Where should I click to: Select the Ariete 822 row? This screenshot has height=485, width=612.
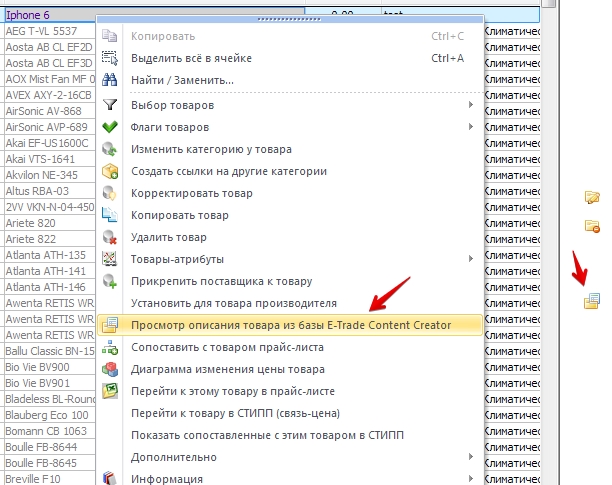(50, 239)
